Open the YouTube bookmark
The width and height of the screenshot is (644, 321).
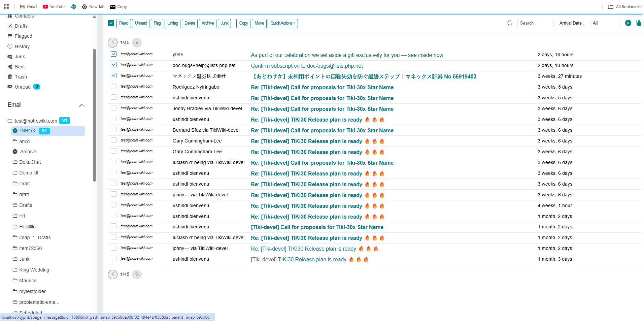coord(54,7)
